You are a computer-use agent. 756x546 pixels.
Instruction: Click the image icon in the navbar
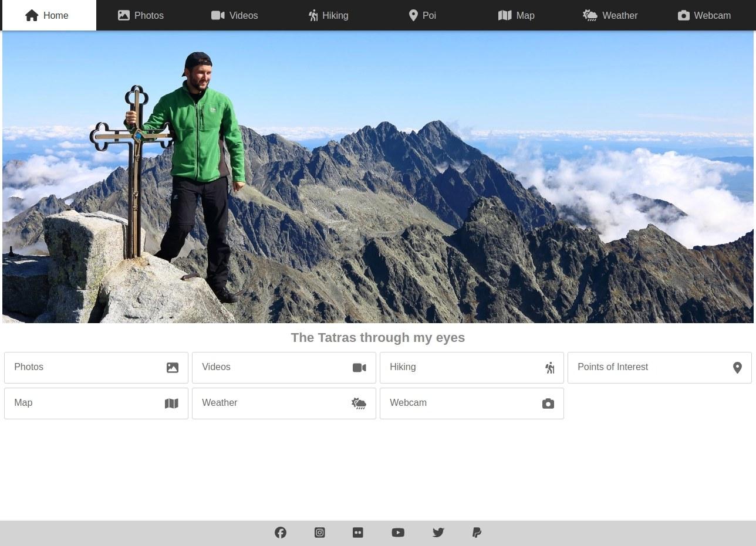tap(124, 15)
